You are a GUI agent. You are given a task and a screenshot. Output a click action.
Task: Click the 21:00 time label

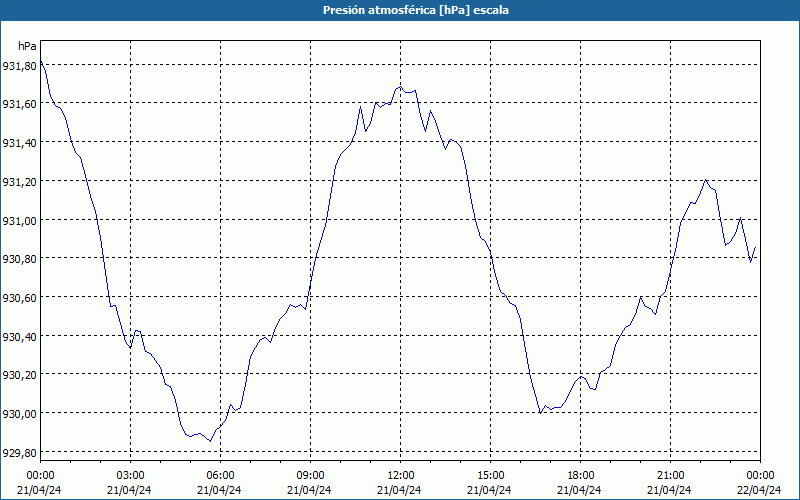[x=670, y=476]
